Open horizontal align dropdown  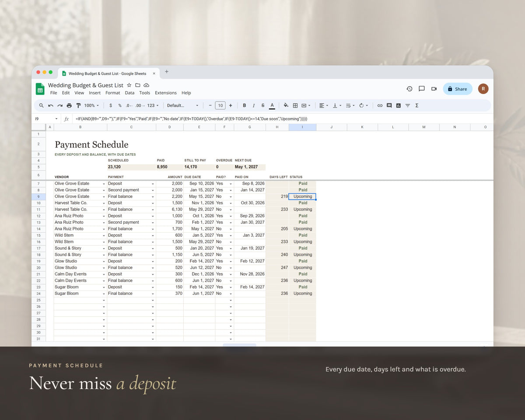coord(323,105)
